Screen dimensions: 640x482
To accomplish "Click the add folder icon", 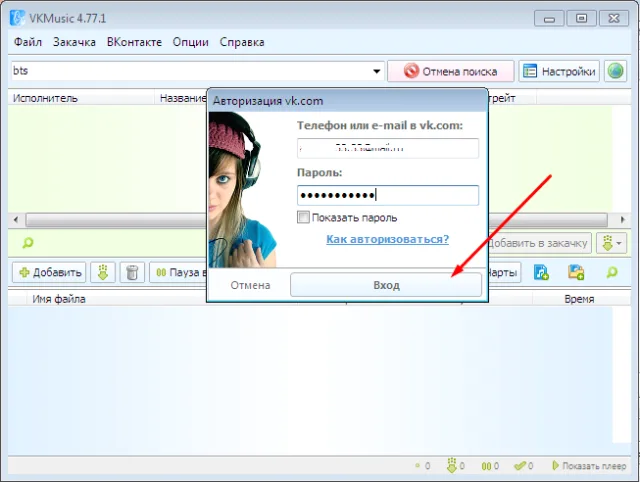I will point(576,272).
